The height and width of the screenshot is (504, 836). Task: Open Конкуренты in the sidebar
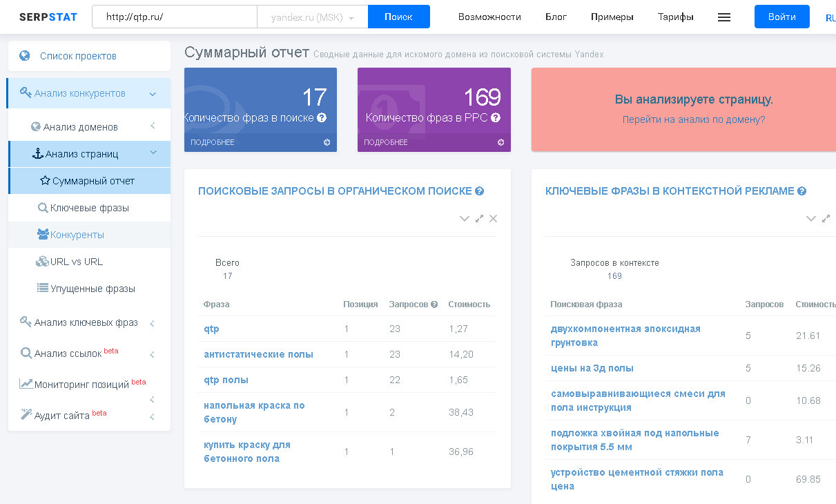click(90, 235)
